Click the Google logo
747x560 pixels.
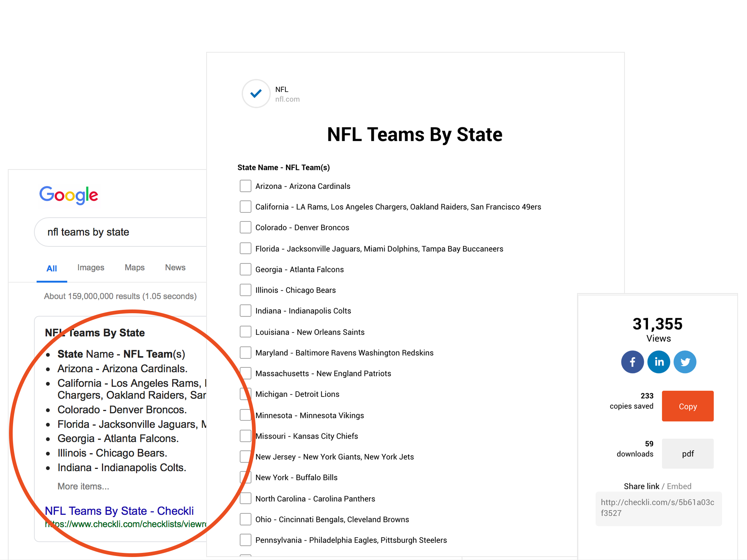coord(69,195)
